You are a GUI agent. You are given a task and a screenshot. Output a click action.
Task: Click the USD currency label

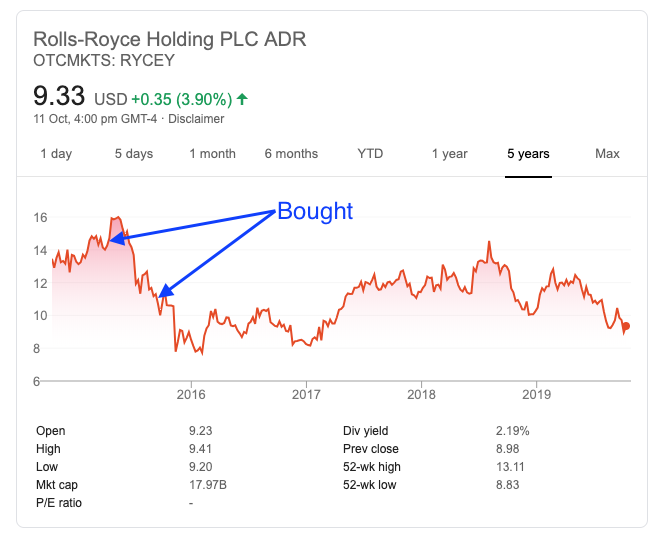[110, 99]
